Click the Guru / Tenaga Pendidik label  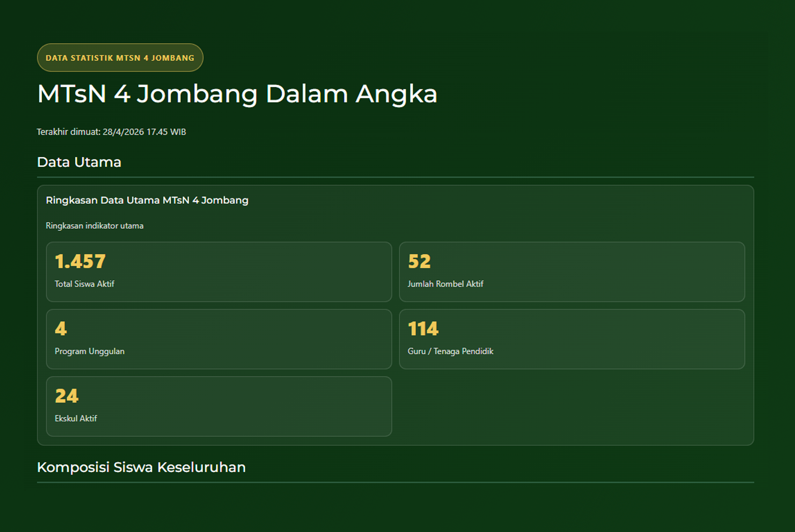[450, 351]
